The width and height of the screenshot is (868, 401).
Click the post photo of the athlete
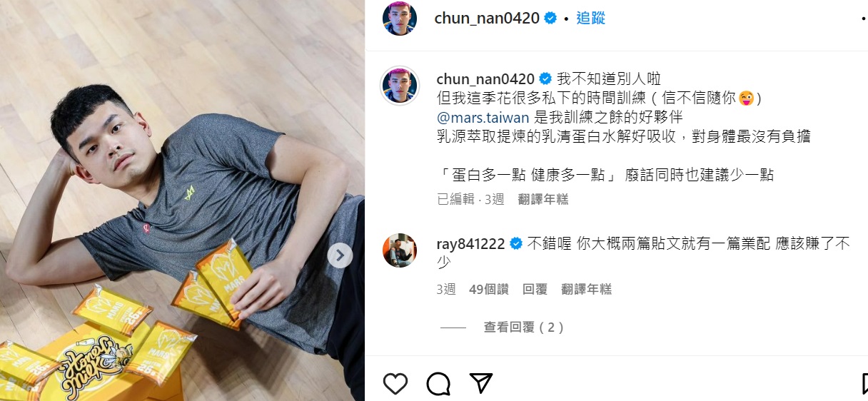pyautogui.click(x=182, y=200)
